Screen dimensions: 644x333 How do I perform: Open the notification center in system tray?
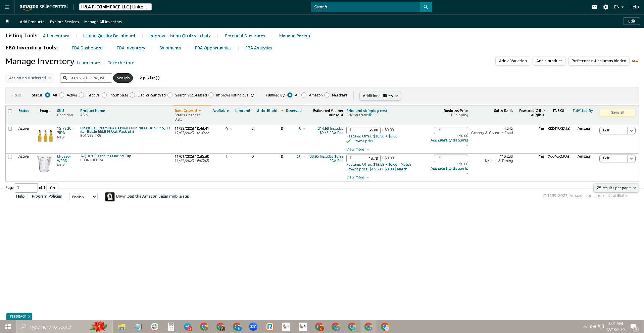pos(634,327)
